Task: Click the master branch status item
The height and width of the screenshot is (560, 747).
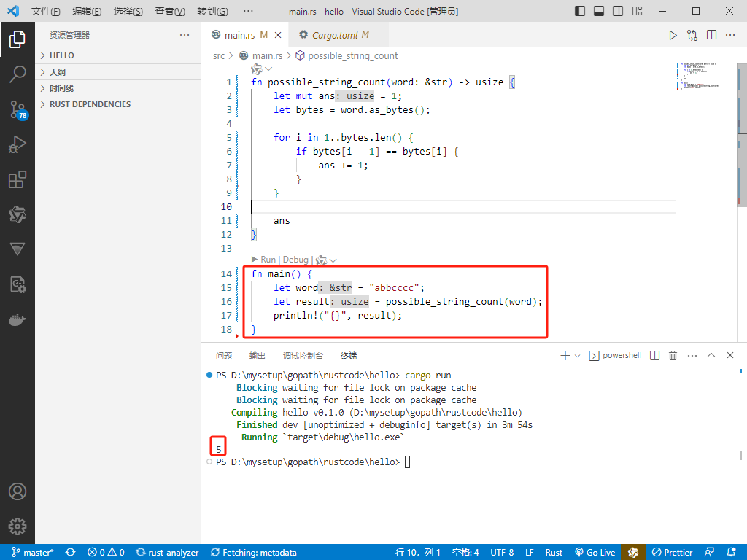Action: (32, 553)
